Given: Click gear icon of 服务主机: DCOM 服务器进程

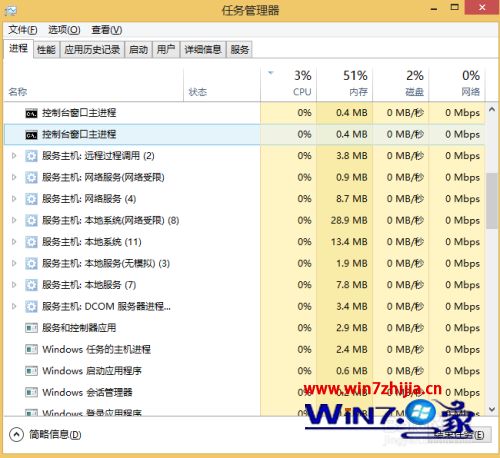Looking at the screenshot, I should (31, 307).
